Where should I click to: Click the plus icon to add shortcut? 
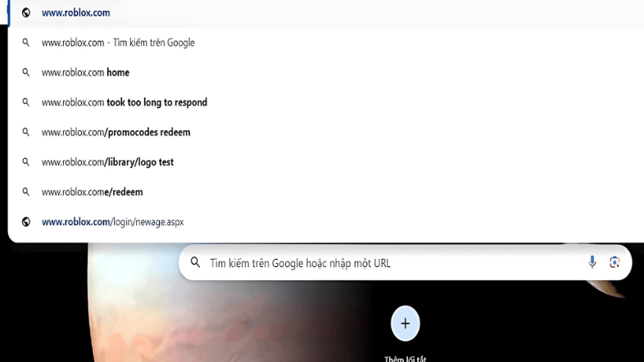[x=406, y=324]
